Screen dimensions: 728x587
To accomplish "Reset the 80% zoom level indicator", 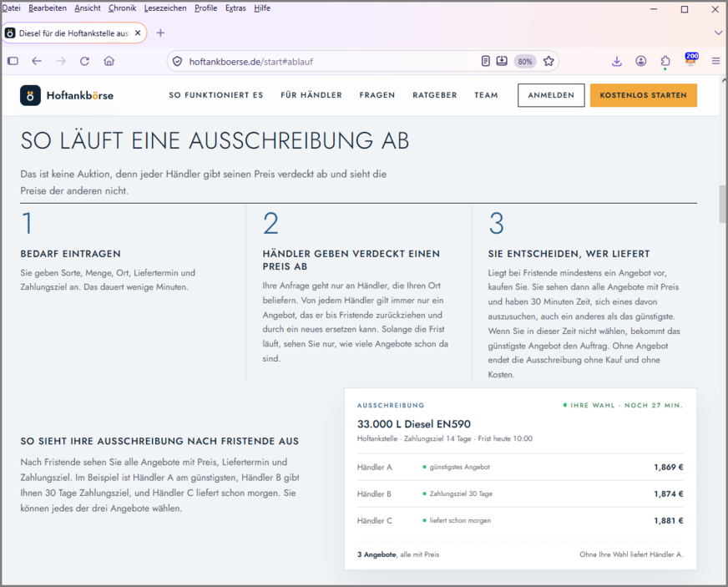I will (x=525, y=61).
